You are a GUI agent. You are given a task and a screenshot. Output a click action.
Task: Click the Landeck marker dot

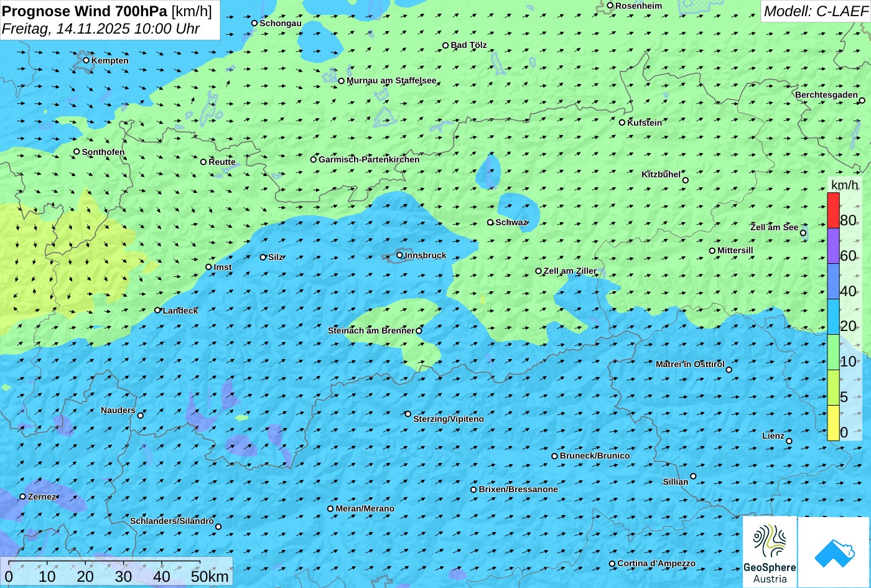157,310
